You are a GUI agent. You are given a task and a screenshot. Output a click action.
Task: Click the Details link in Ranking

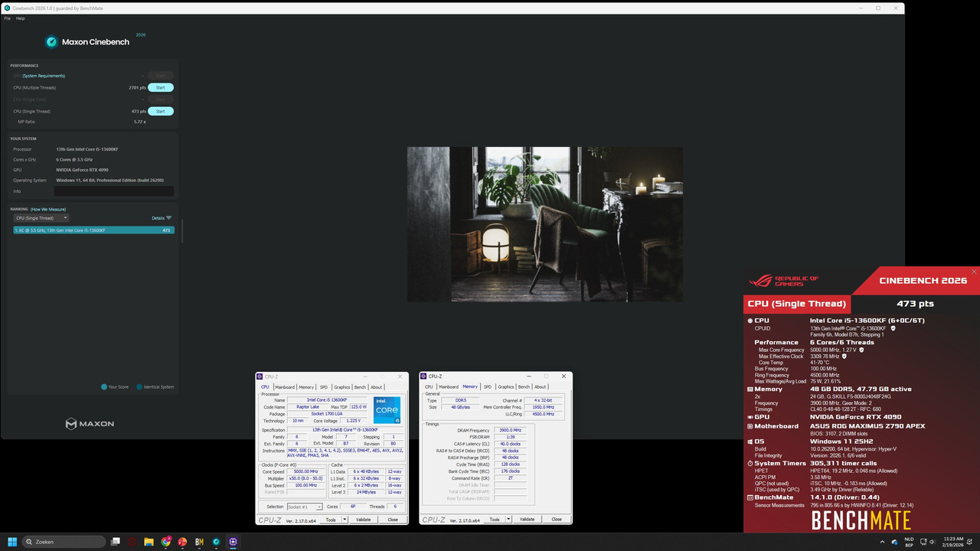coord(158,218)
